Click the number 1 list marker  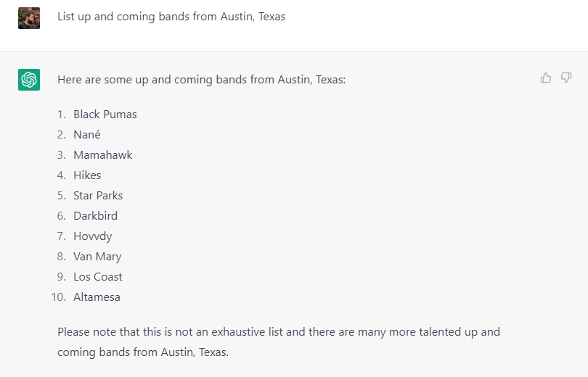[62, 114]
